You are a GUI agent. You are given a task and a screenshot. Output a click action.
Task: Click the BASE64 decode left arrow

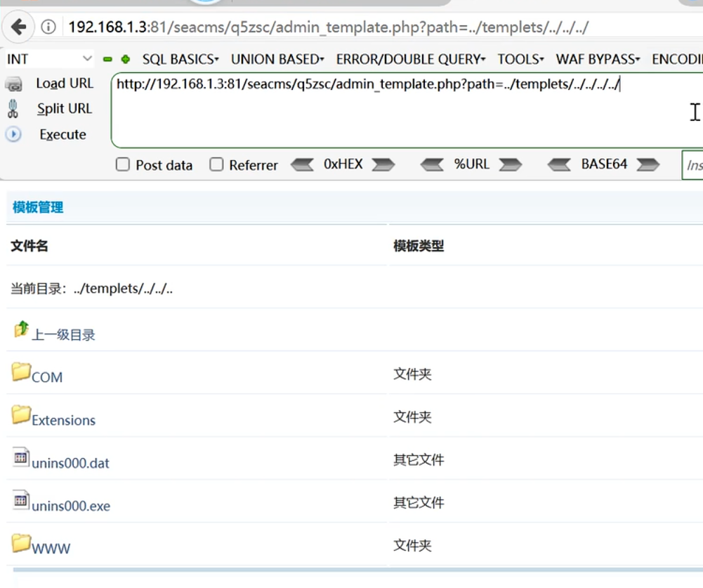coord(559,165)
